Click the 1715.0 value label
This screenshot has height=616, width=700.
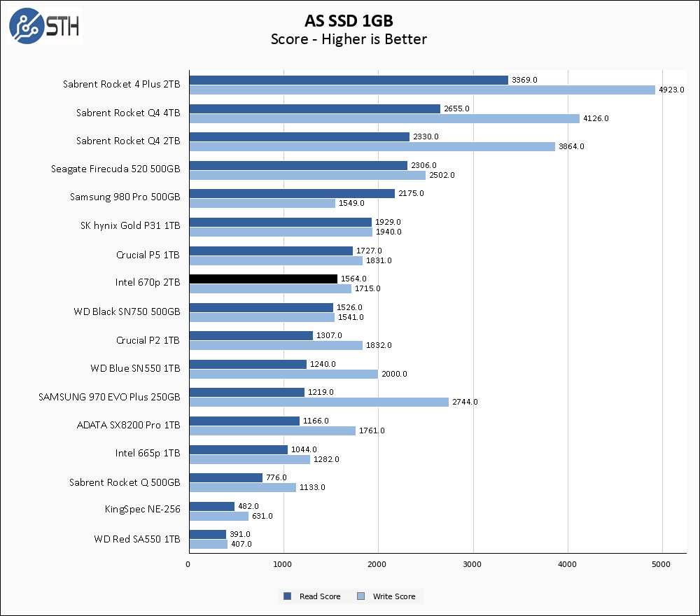click(x=367, y=289)
